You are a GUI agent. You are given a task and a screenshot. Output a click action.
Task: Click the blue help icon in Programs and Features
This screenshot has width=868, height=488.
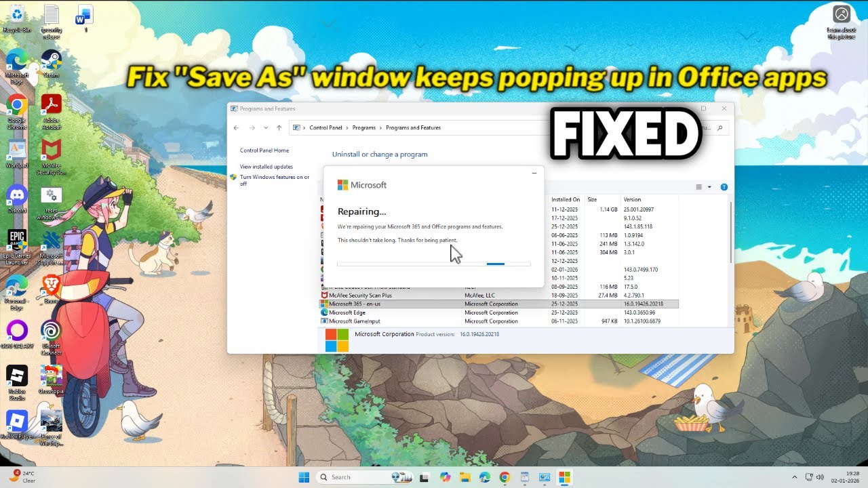(724, 187)
